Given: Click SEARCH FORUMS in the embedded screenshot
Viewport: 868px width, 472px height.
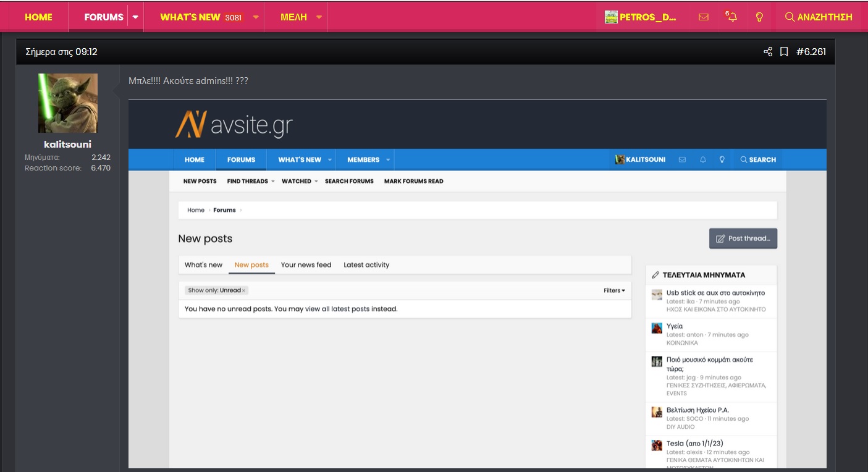Looking at the screenshot, I should 349,182.
